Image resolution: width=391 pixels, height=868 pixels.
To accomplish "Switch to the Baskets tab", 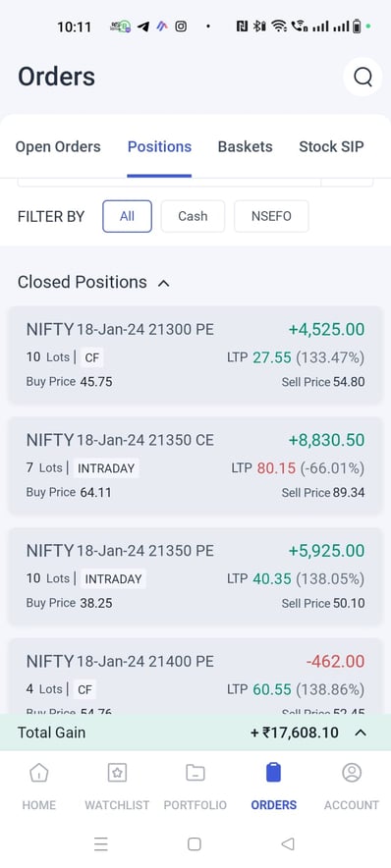I will 246,146.
